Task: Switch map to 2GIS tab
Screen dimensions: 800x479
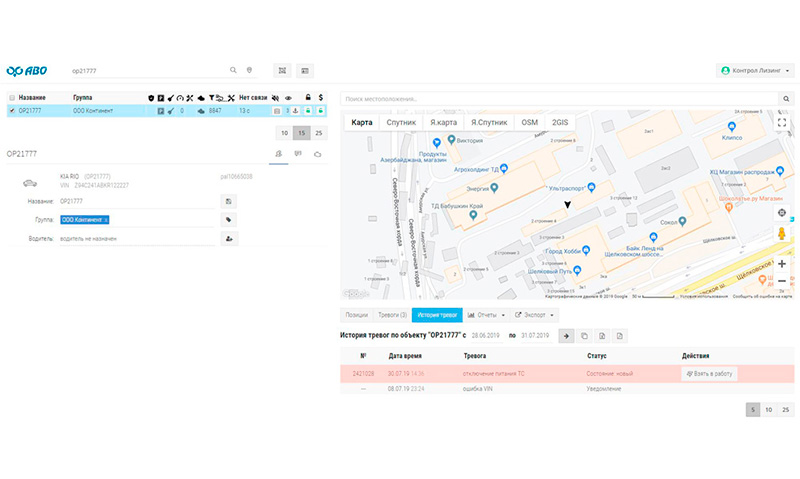Action: pyautogui.click(x=560, y=122)
